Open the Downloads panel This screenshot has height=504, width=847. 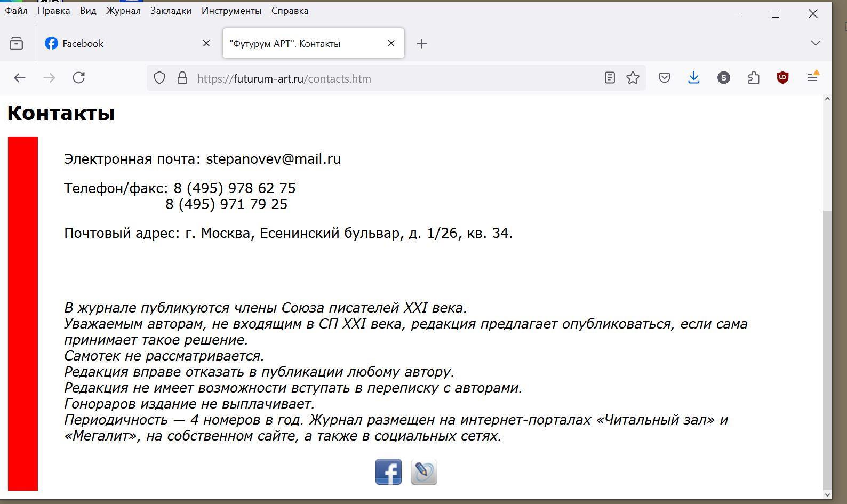point(693,78)
